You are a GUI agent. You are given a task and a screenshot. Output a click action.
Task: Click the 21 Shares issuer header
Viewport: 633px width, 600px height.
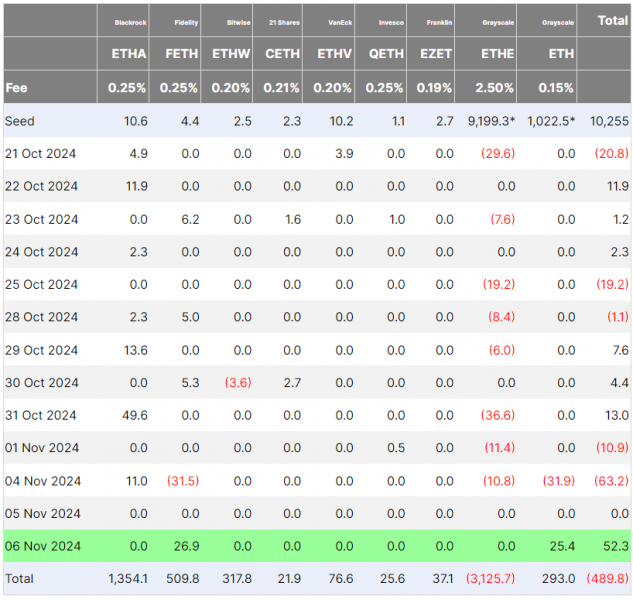pos(284,23)
